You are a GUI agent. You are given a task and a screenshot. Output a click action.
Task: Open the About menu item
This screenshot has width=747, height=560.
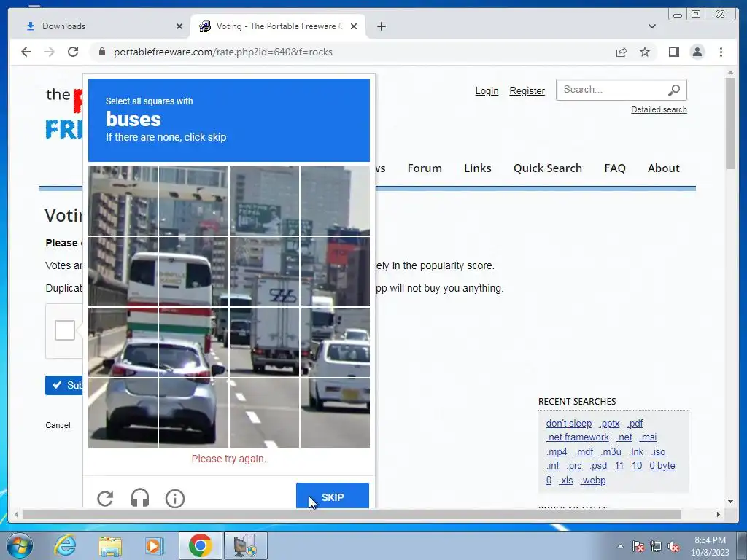click(x=663, y=168)
